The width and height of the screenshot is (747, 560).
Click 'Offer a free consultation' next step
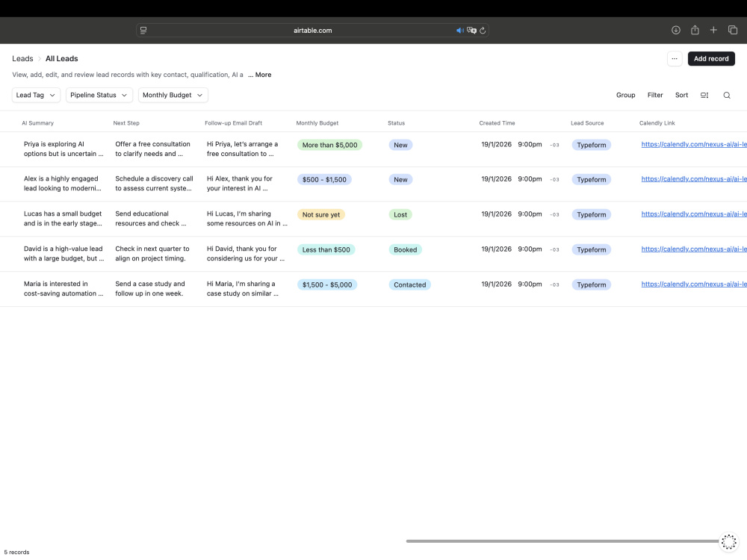pos(153,149)
